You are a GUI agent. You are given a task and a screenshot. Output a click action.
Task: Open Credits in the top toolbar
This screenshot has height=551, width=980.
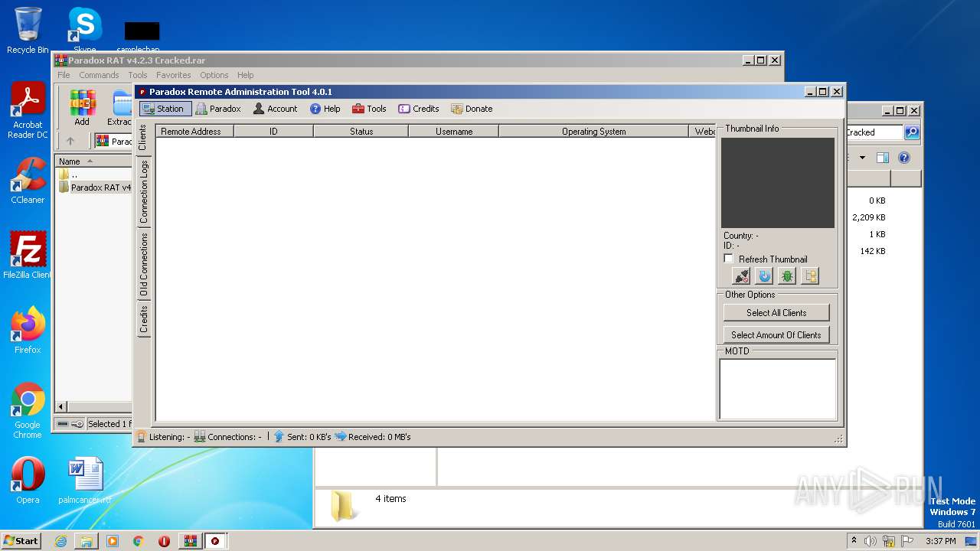pos(419,109)
